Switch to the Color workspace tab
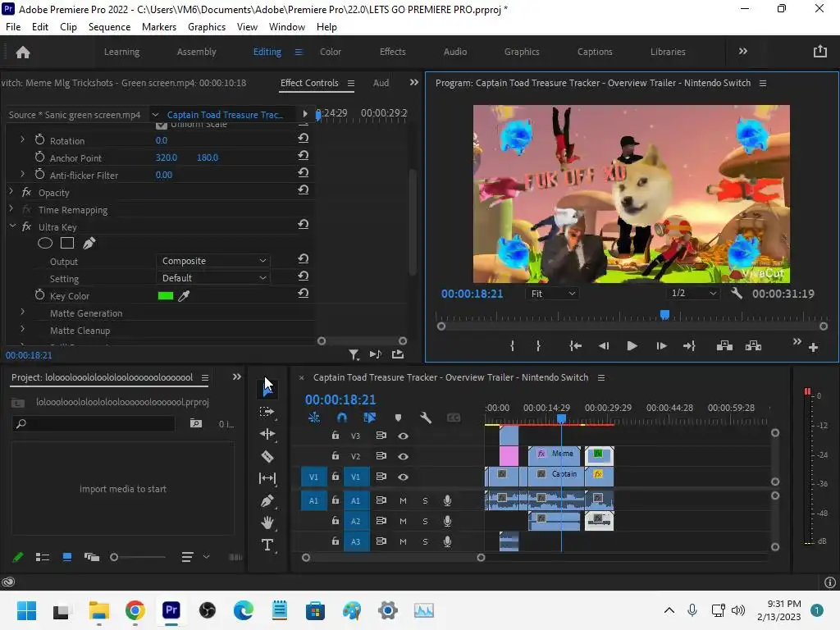The height and width of the screenshot is (630, 840). (x=331, y=52)
